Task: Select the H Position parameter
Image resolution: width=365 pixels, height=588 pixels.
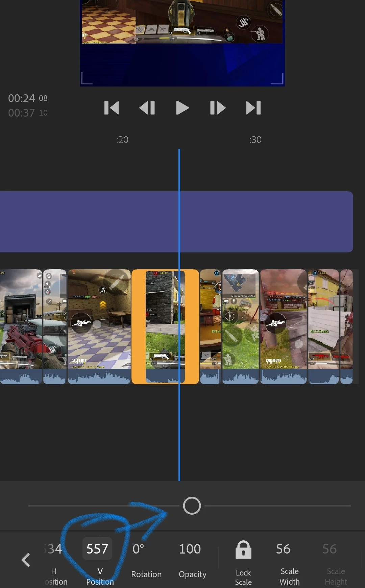Action: point(55,563)
